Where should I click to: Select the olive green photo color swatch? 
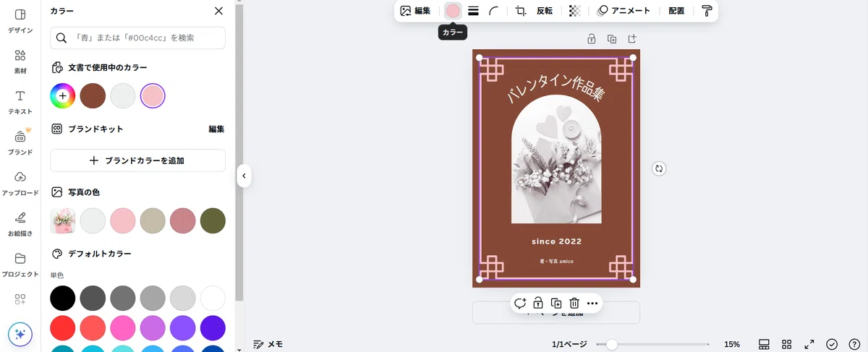click(213, 220)
